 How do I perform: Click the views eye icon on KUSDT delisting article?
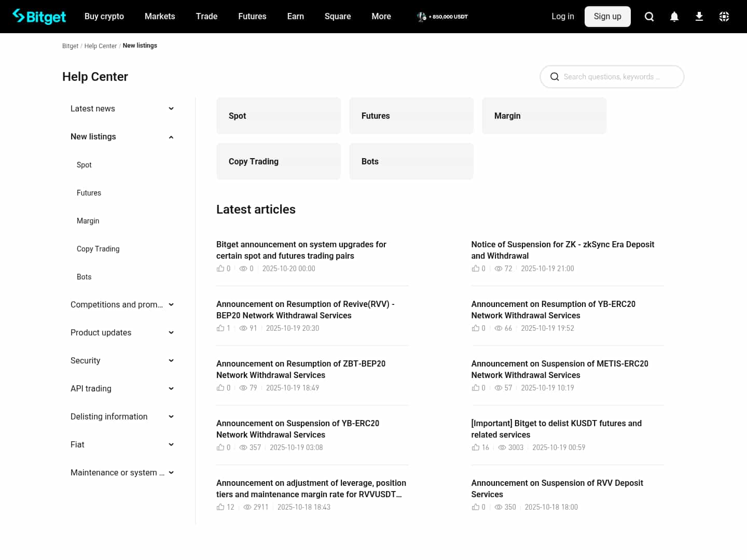pyautogui.click(x=502, y=447)
